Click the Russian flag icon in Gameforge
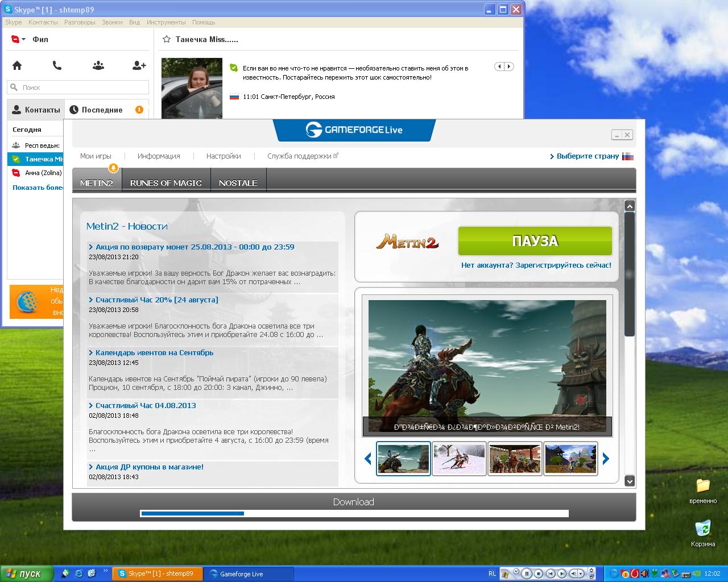 (628, 156)
